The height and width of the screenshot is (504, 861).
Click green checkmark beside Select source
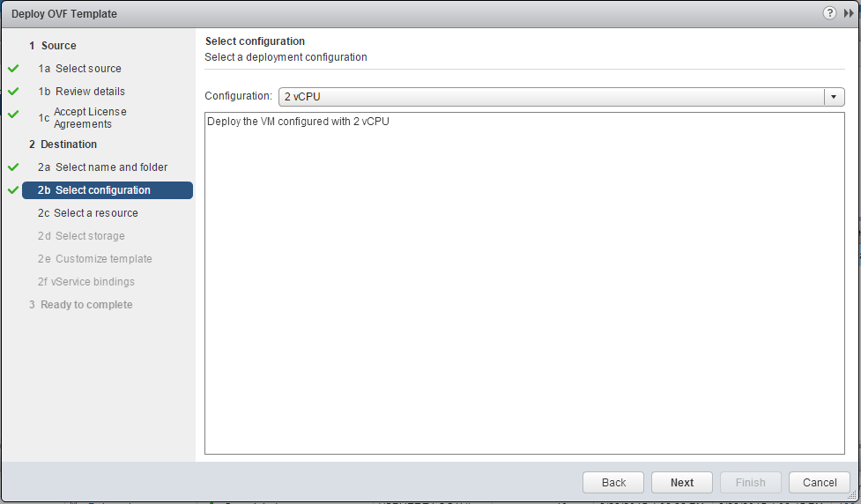tap(13, 68)
